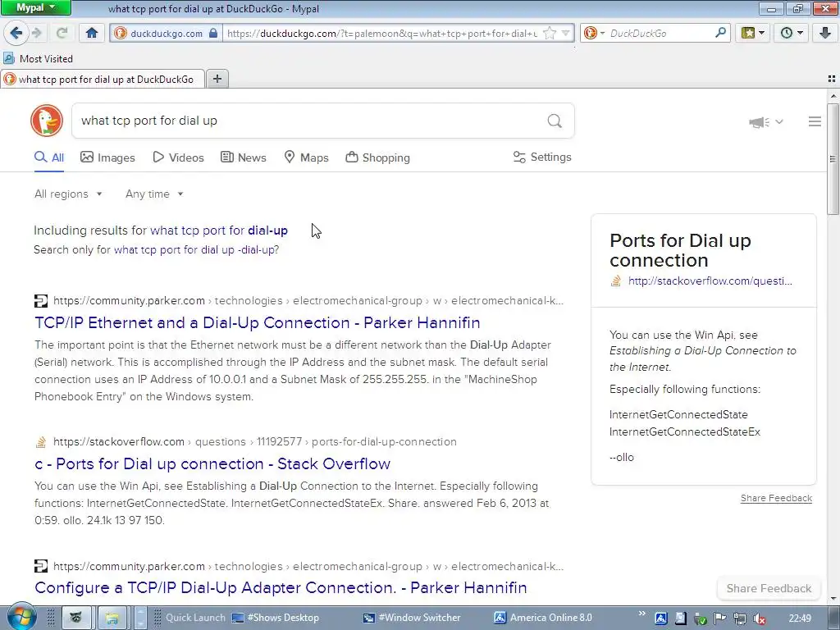Bookmark this page with the star icon
Image resolution: width=840 pixels, height=630 pixels.
[x=550, y=33]
